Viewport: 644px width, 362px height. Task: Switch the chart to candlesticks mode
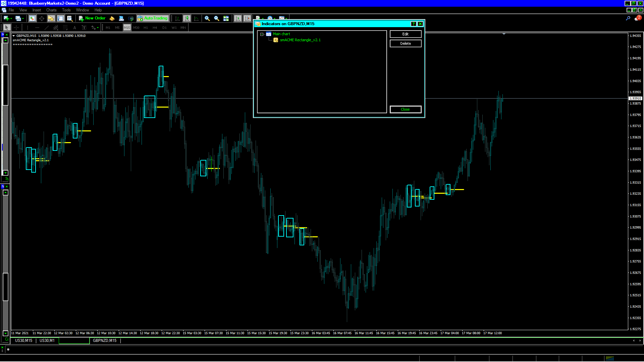pos(187,18)
